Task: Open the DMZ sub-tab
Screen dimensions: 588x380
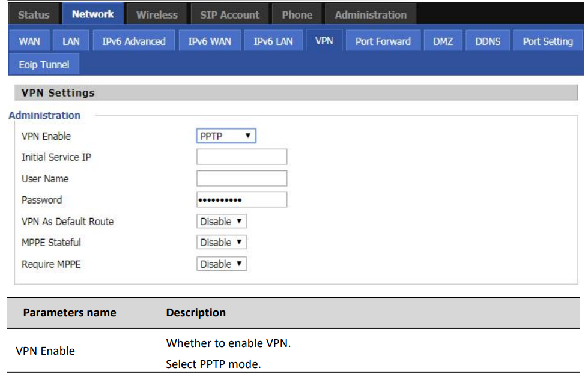Action: pos(443,41)
